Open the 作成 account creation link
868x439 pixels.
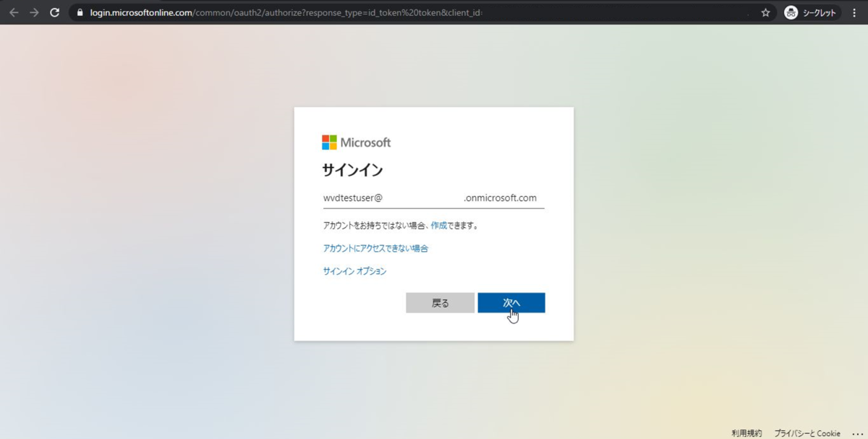point(438,225)
